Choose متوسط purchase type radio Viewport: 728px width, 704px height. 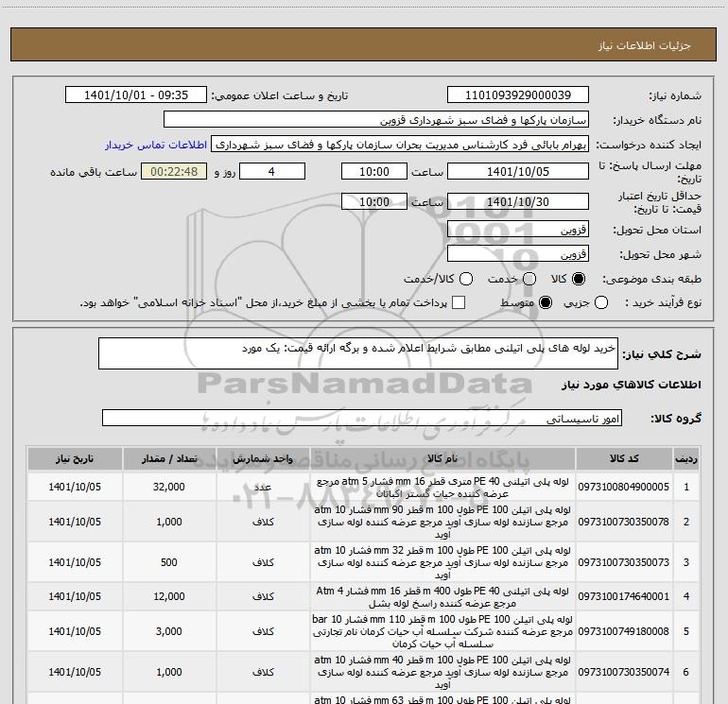tap(546, 302)
